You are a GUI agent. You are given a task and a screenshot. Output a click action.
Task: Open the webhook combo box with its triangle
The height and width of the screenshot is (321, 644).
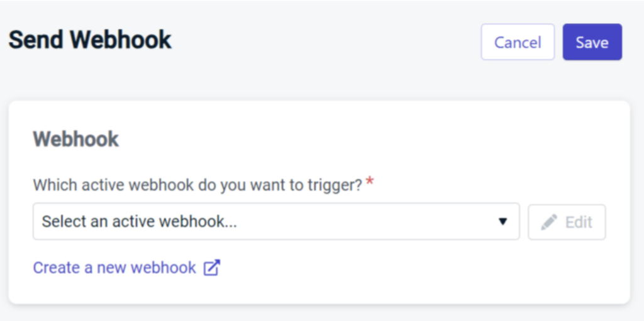tap(502, 222)
